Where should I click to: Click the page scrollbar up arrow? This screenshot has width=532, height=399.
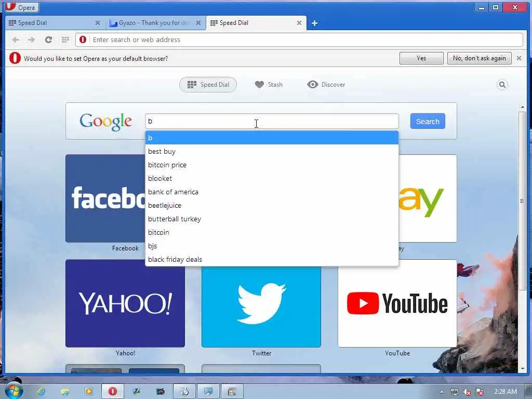click(523, 107)
